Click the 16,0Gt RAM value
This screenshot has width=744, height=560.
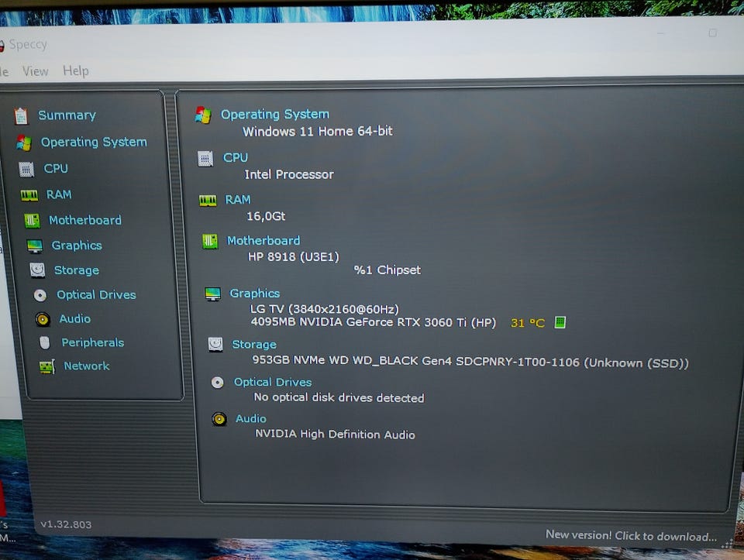coord(266,216)
